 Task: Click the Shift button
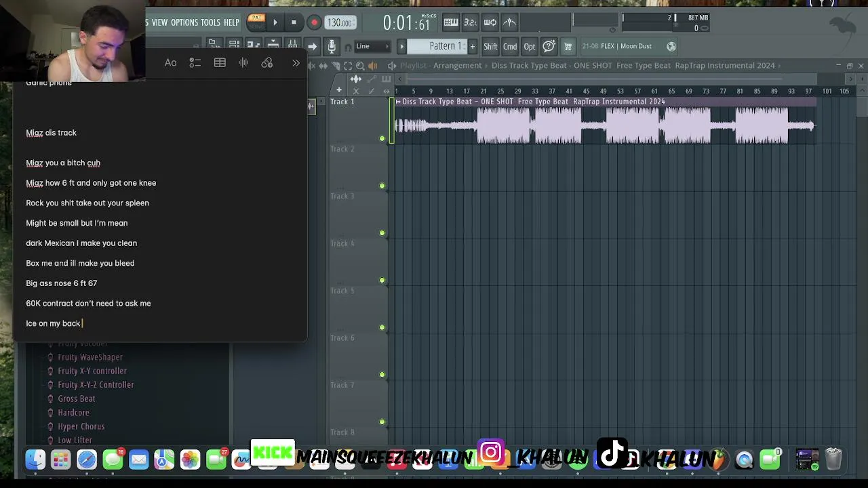click(x=490, y=47)
